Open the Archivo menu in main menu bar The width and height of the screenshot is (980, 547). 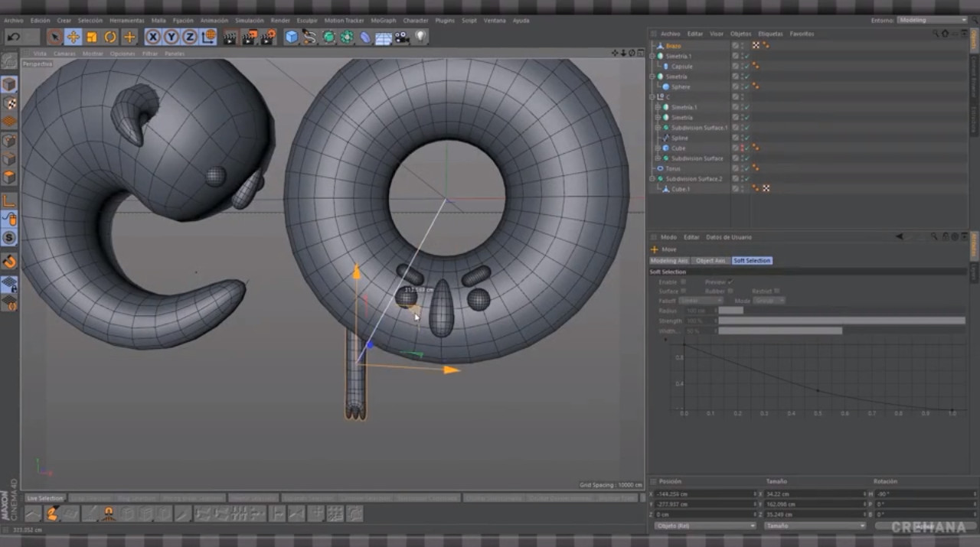(13, 21)
